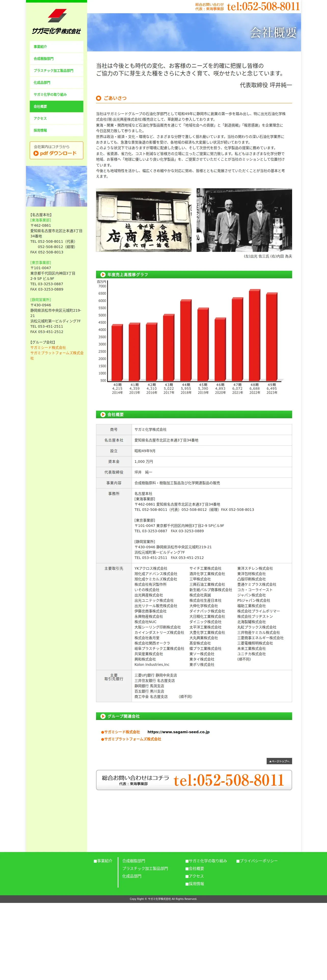Image resolution: width=327 pixels, height=980 pixels.
Task: Click the pdf ダウンロード button
Action: click(56, 150)
